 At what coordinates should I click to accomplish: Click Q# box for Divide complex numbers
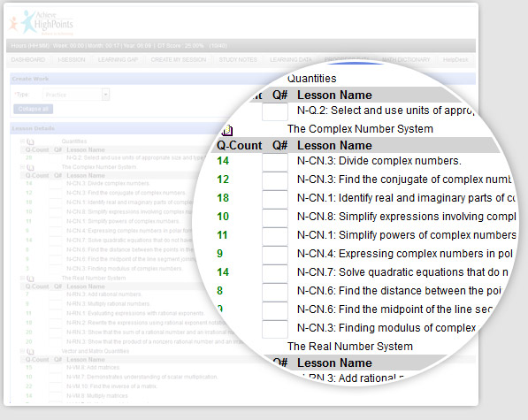tap(275, 162)
